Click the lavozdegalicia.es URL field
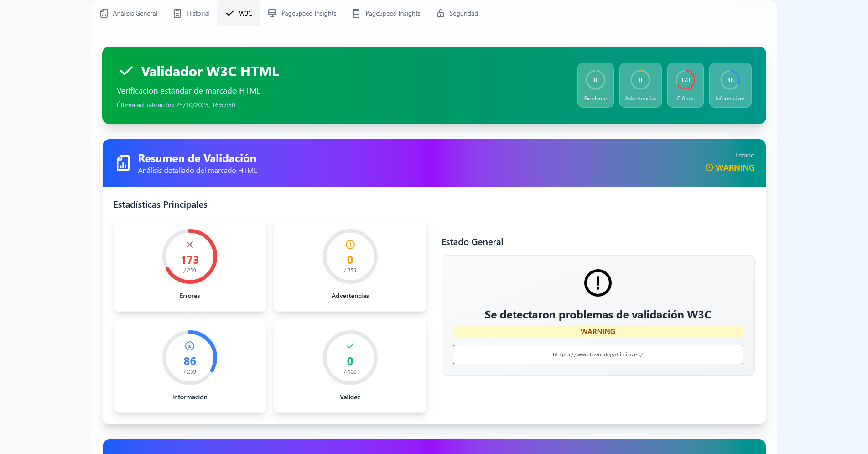Image resolution: width=868 pixels, height=454 pixels. 598,355
